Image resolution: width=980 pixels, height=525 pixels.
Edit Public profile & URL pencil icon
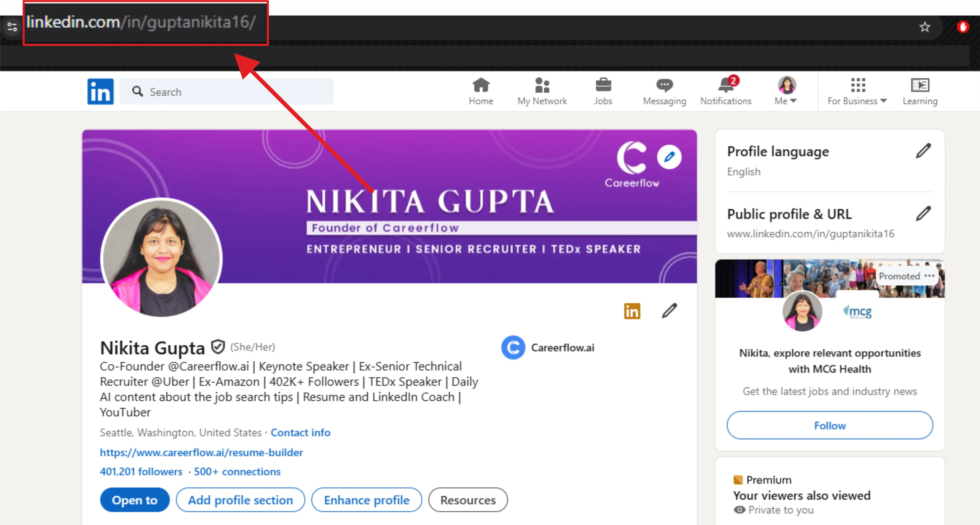[x=923, y=214]
